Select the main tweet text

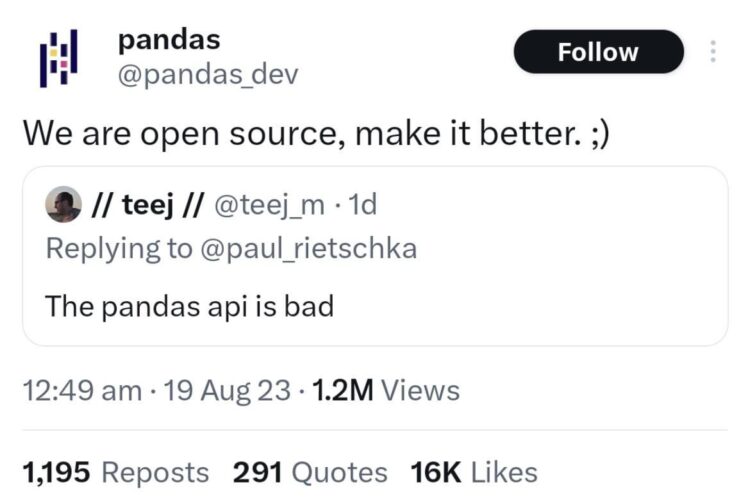point(315,132)
